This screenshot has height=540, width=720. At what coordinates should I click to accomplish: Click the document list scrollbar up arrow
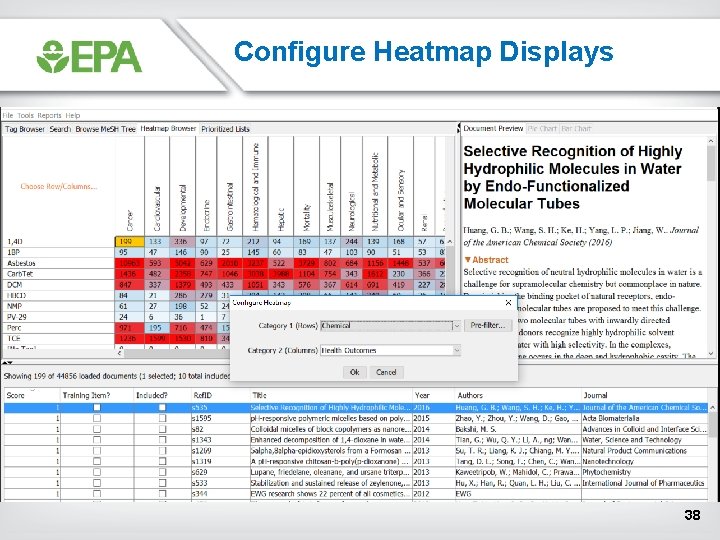click(x=712, y=407)
